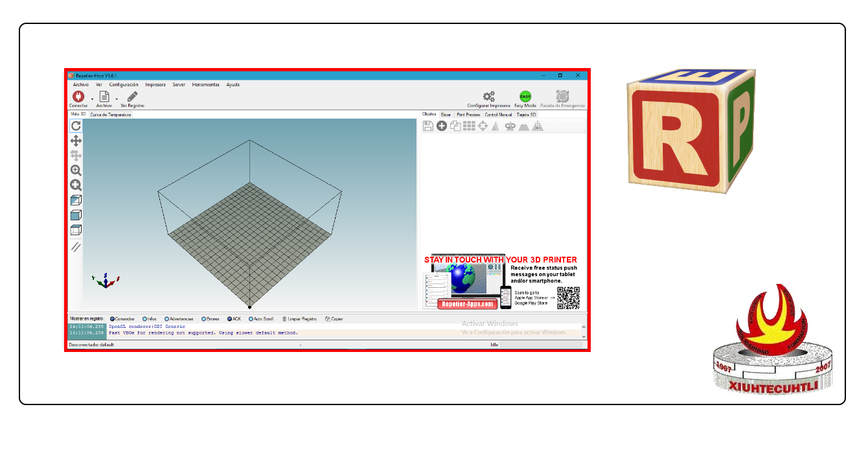Toggle Comandos log filter
868x468 pixels.
(x=122, y=319)
